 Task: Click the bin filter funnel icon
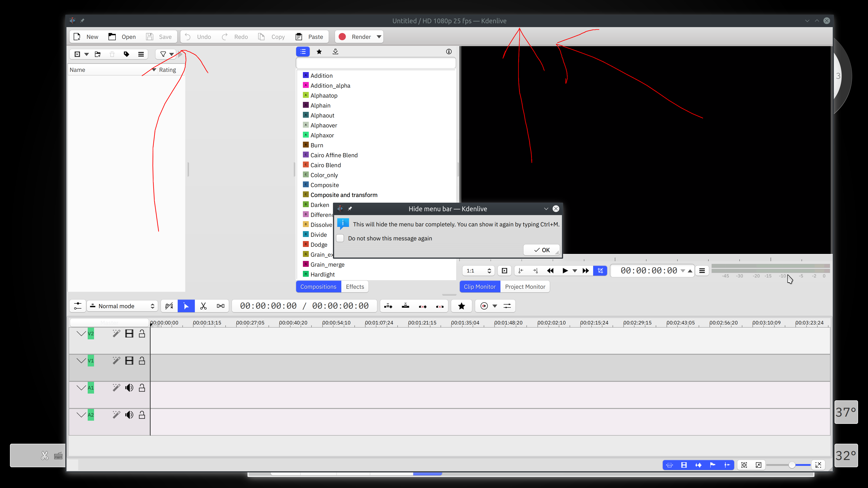(163, 54)
